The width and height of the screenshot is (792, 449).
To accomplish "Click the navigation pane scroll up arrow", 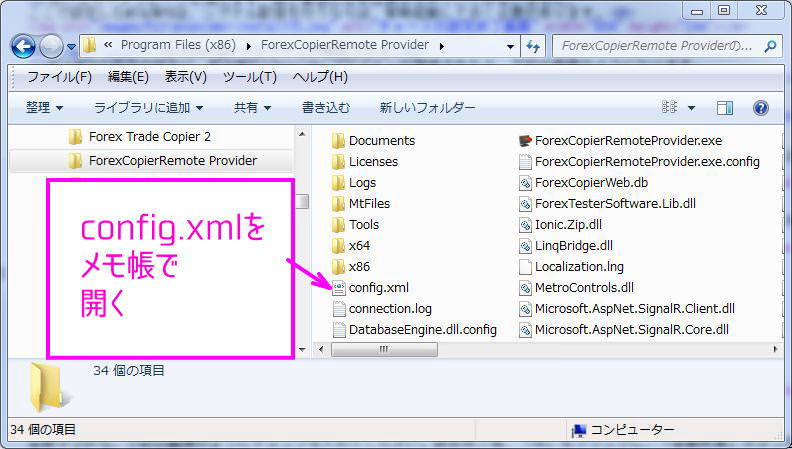I will pyautogui.click(x=302, y=134).
